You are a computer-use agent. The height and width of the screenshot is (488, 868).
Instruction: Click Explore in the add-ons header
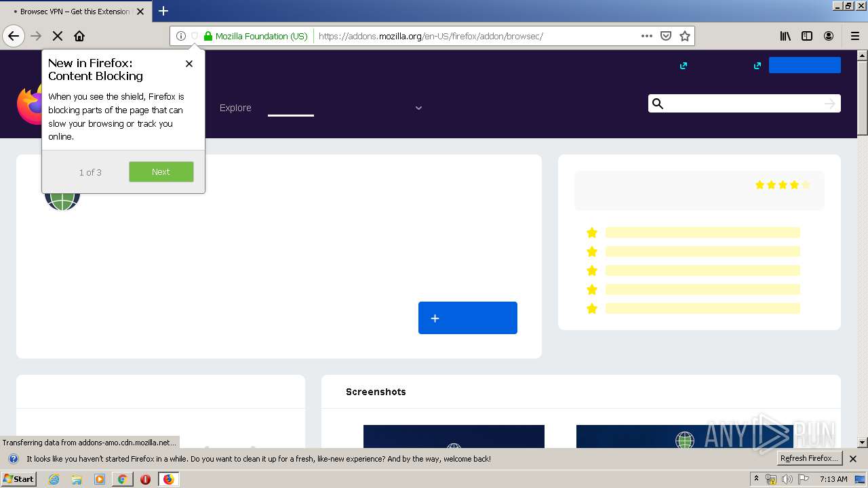(x=235, y=108)
